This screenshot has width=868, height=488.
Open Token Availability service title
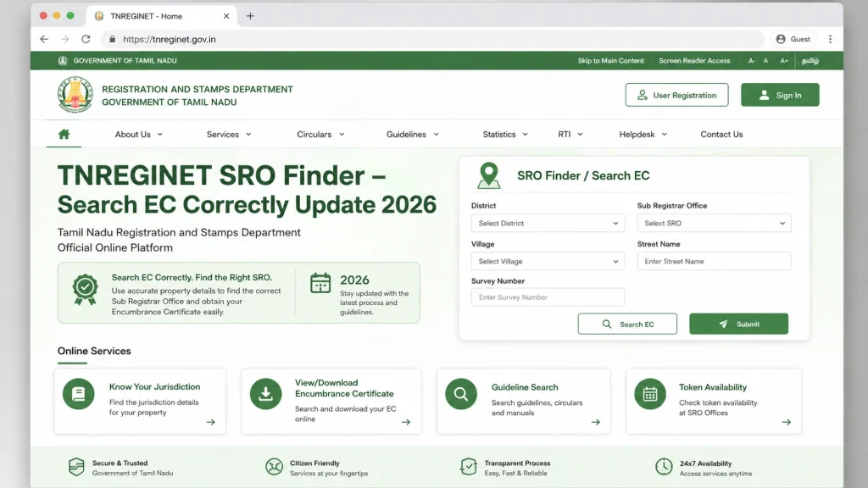click(712, 387)
